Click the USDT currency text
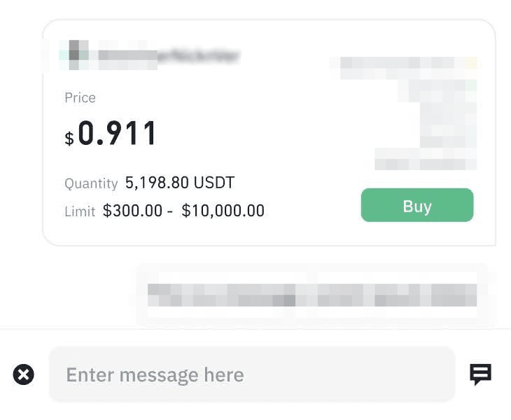511x420 pixels. 213,183
